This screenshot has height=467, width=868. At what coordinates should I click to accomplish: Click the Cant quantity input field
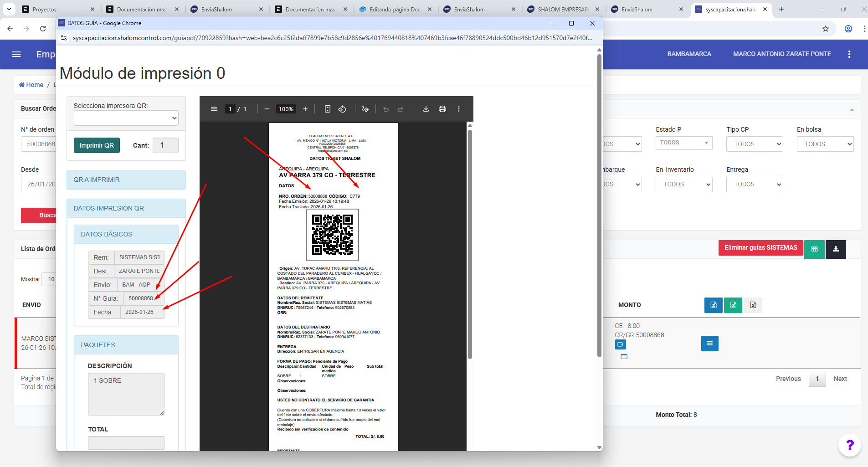165,145
